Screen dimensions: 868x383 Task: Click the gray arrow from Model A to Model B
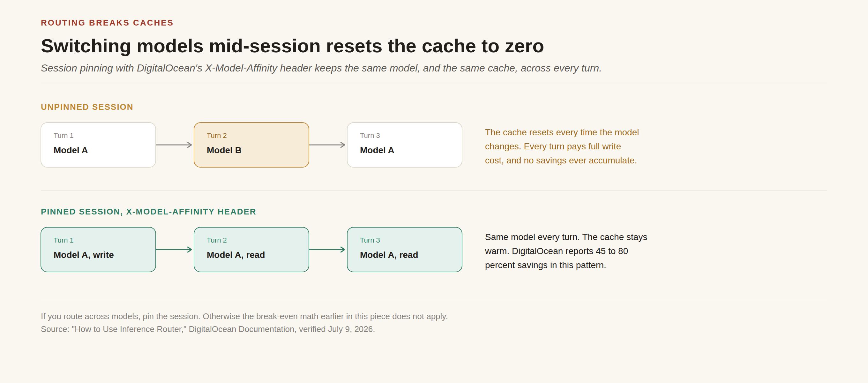(x=174, y=145)
